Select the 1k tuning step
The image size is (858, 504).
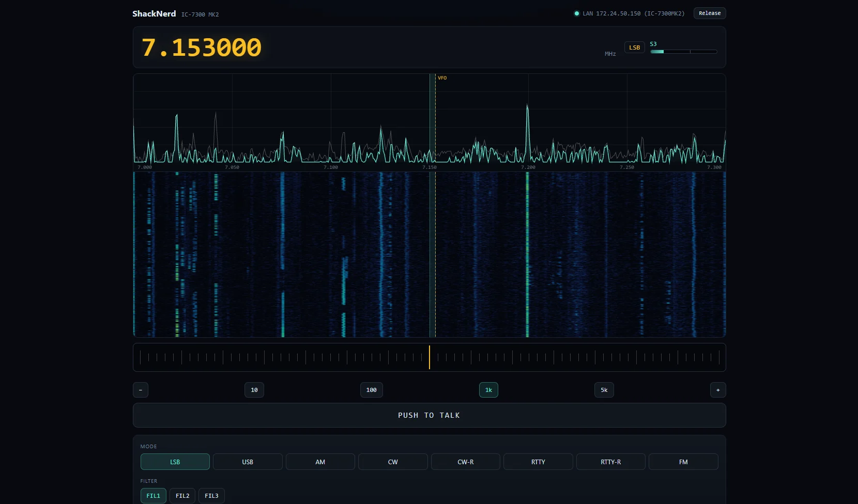488,390
